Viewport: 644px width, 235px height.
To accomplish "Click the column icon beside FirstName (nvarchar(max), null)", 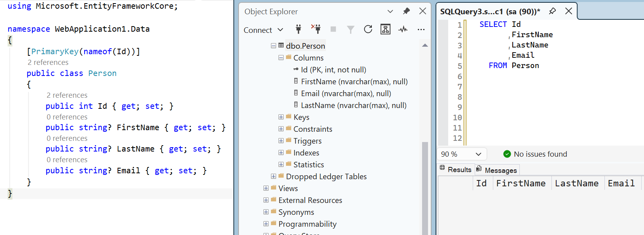I will [x=296, y=81].
